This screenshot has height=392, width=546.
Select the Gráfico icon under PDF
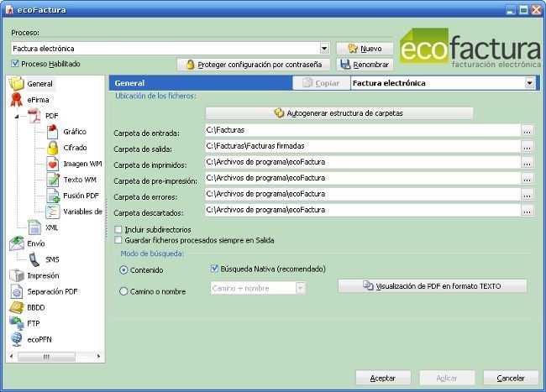tap(52, 132)
